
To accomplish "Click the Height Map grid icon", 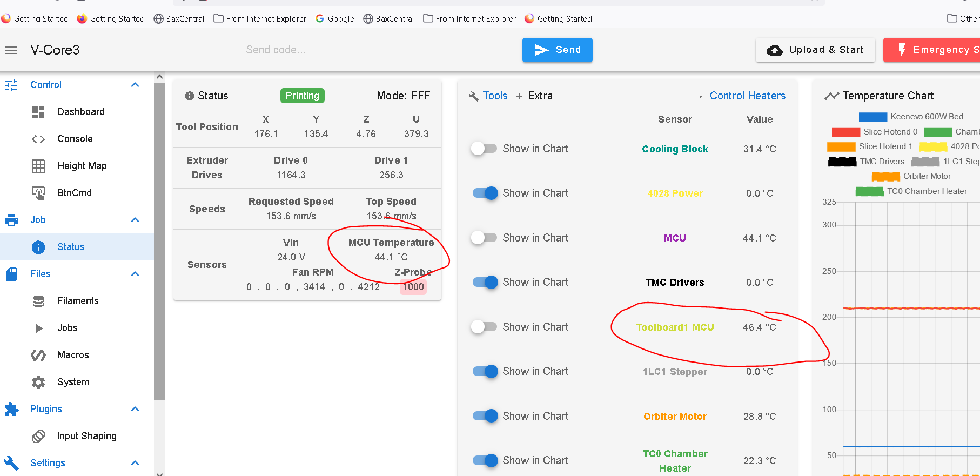I will tap(38, 166).
